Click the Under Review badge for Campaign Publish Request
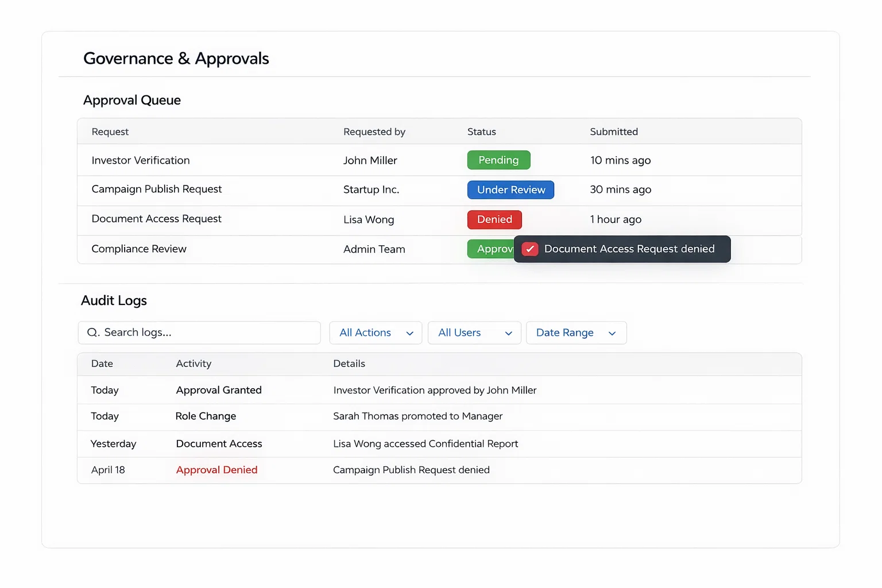 click(x=510, y=189)
